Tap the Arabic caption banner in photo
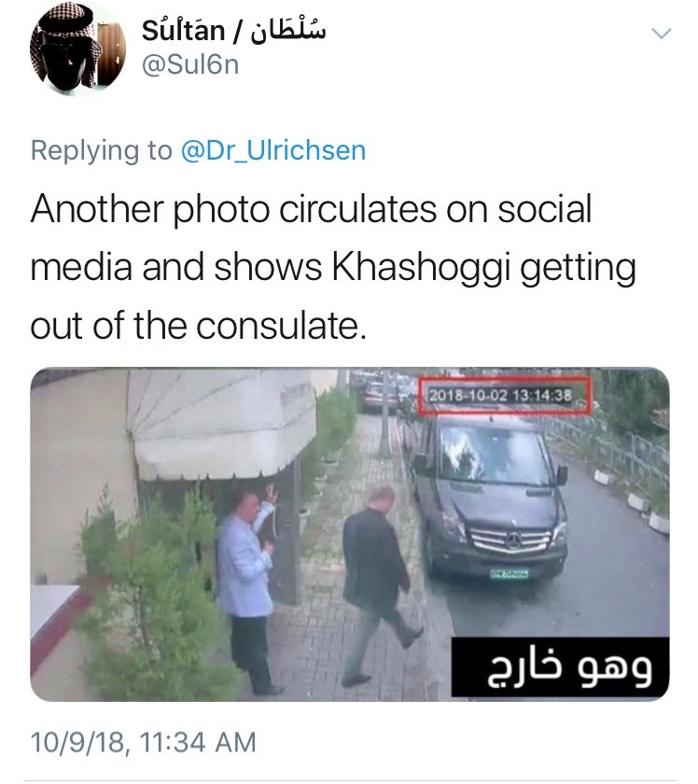The width and height of the screenshot is (698, 784). (x=560, y=667)
